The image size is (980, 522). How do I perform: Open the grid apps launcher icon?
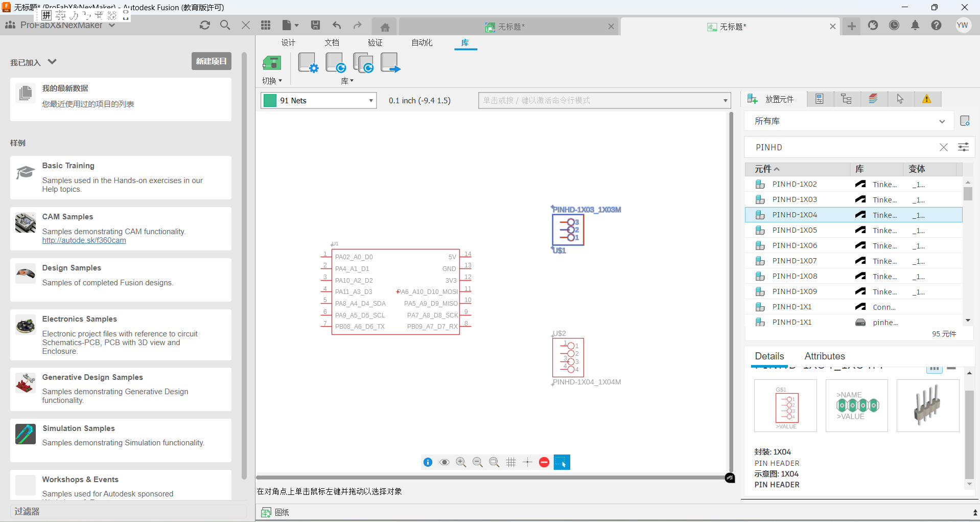(x=266, y=25)
